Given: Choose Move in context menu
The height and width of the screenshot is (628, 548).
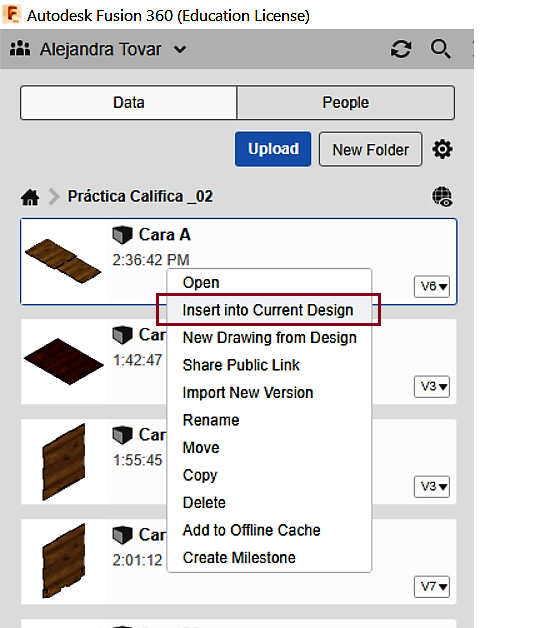Looking at the screenshot, I should tap(269, 448).
